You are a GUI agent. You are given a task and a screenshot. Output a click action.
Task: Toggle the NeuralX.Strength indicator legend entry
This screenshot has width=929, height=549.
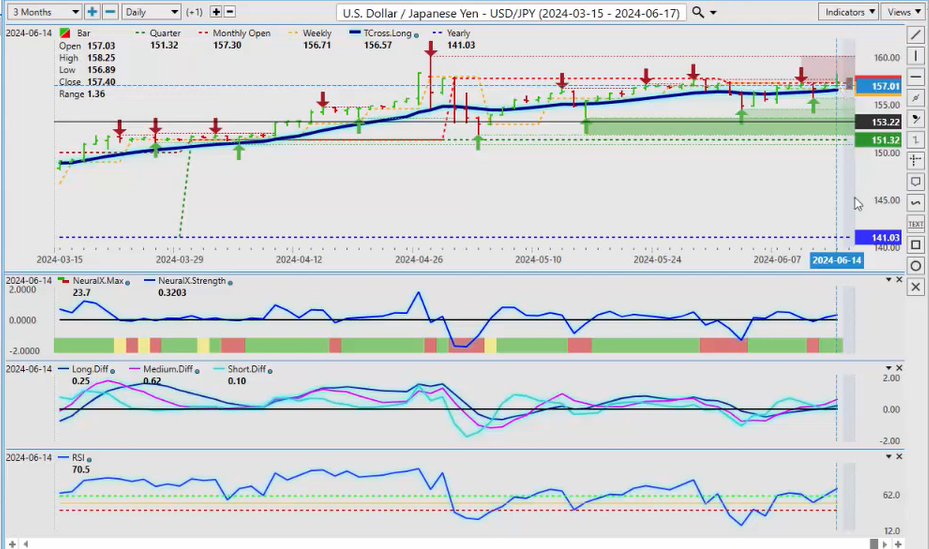pos(186,281)
